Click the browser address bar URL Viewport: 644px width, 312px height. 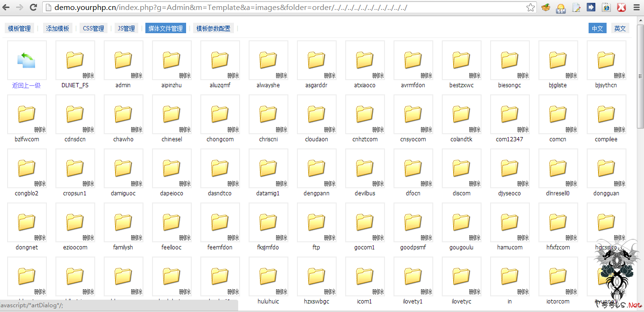point(231,8)
